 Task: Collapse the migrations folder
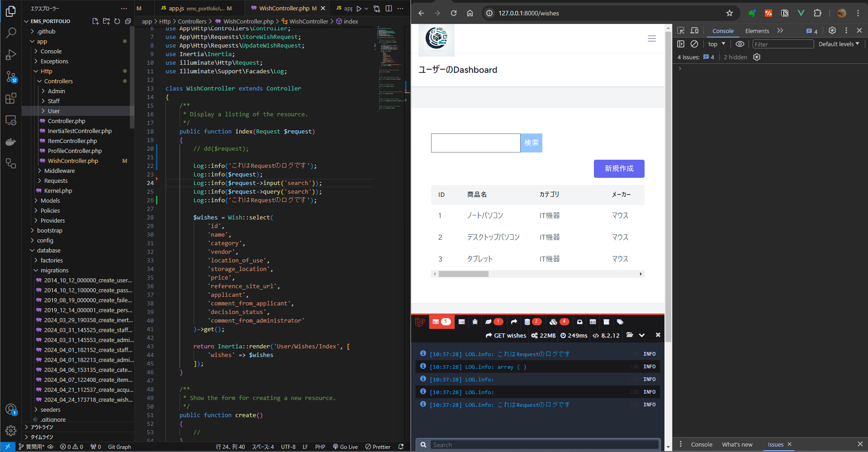click(54, 270)
